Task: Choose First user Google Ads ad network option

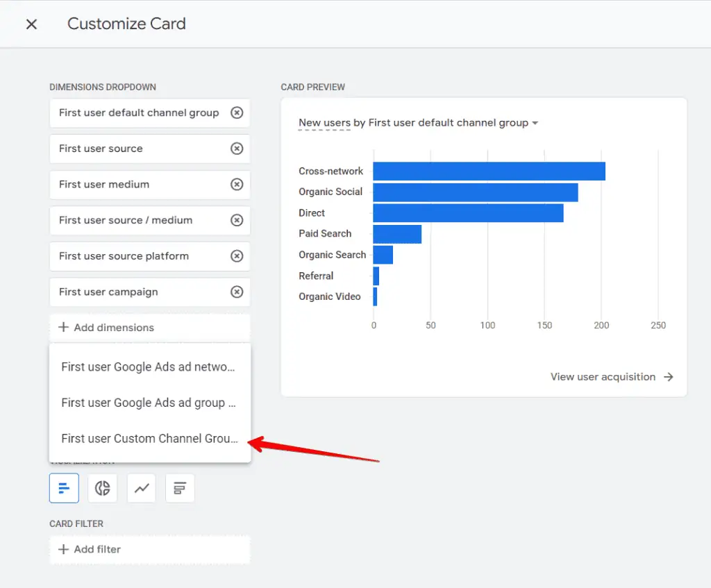Action: pyautogui.click(x=149, y=367)
